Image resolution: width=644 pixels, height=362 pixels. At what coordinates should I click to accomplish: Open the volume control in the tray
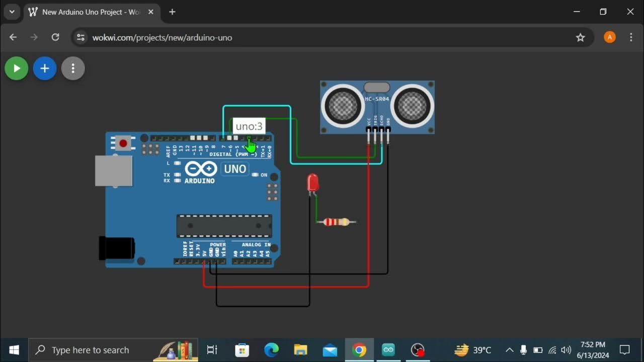click(566, 350)
